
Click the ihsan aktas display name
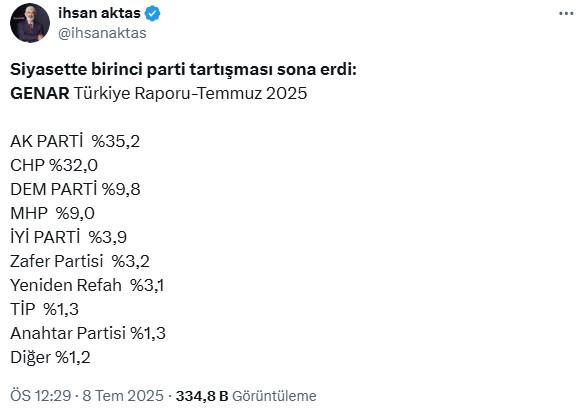(x=99, y=13)
